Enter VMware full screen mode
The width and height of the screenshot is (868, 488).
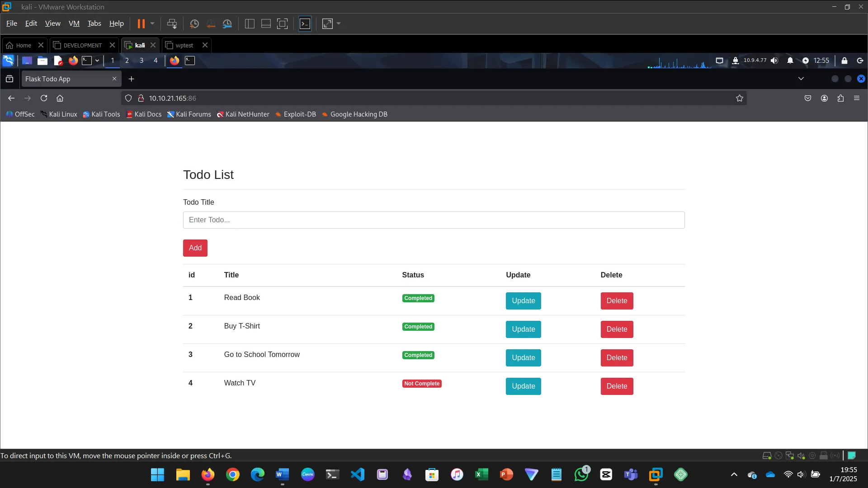click(282, 23)
